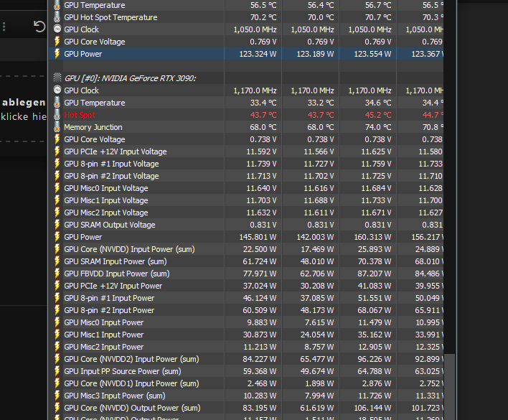
Task: Select the Memory Junction sensor label
Action: click(93, 127)
